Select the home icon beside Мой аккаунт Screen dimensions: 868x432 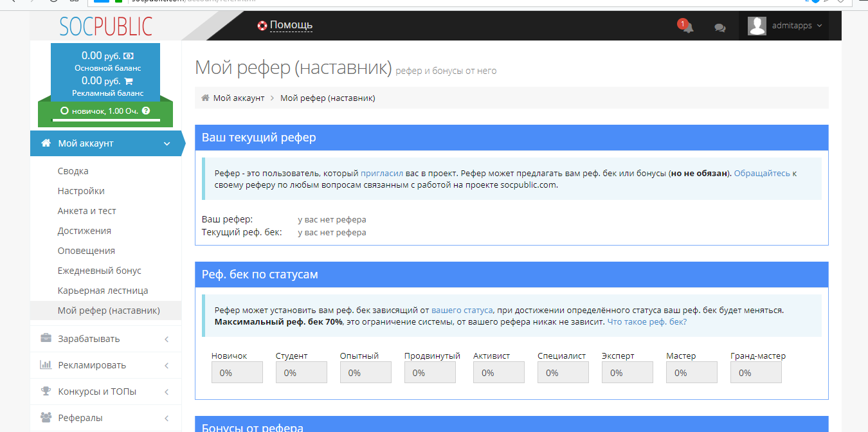pos(45,143)
